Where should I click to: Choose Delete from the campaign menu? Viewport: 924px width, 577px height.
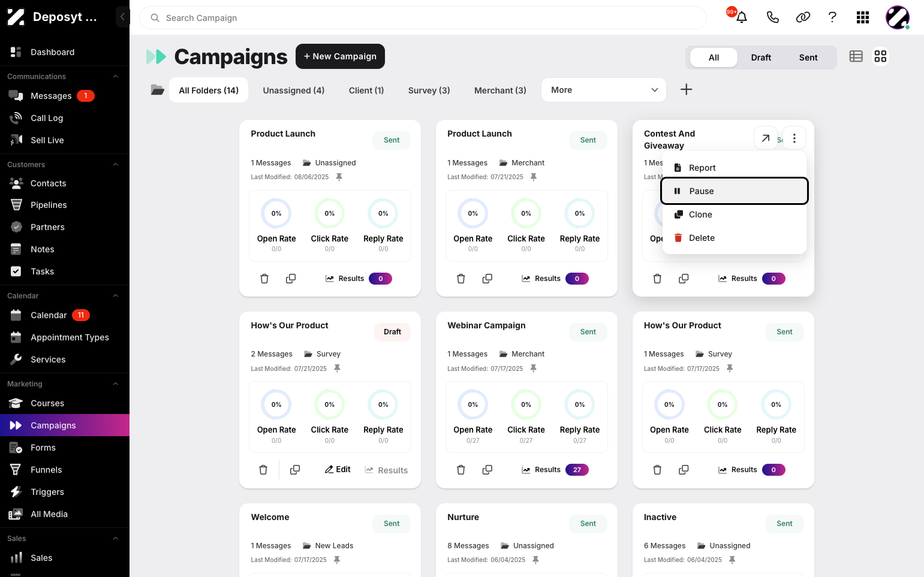[x=735, y=238]
